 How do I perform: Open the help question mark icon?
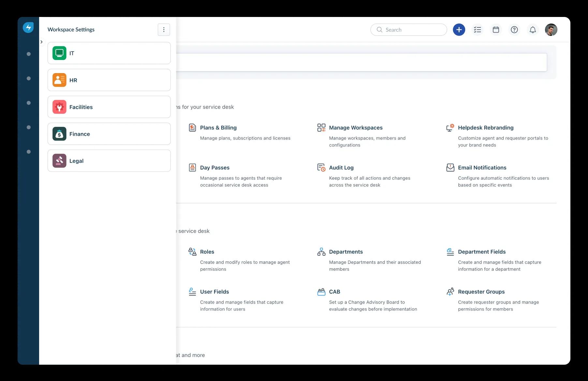tap(514, 30)
